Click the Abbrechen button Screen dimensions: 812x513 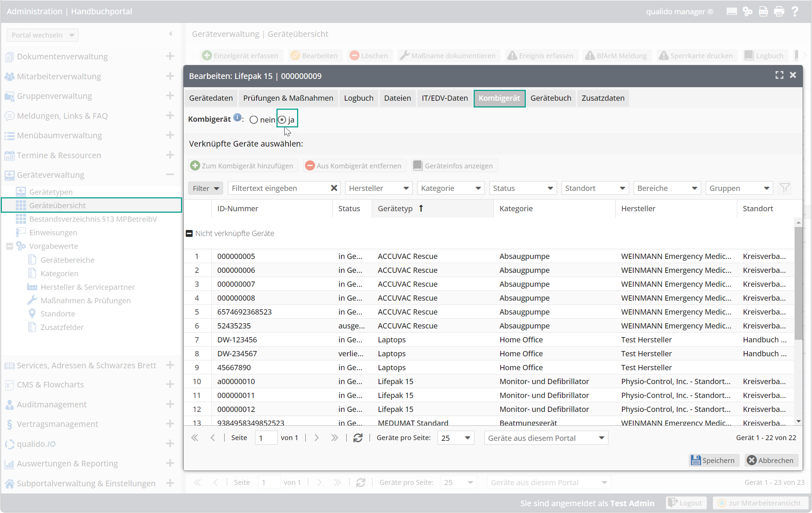771,460
